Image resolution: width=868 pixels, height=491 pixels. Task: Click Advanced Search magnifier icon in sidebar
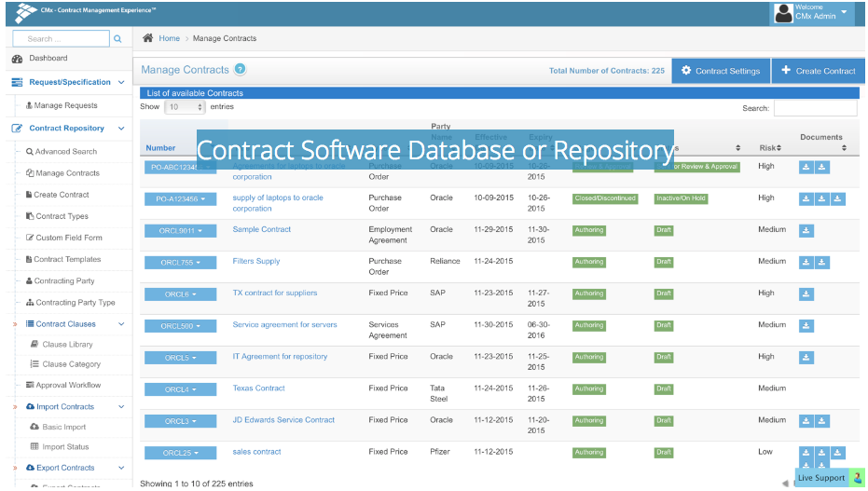click(30, 152)
